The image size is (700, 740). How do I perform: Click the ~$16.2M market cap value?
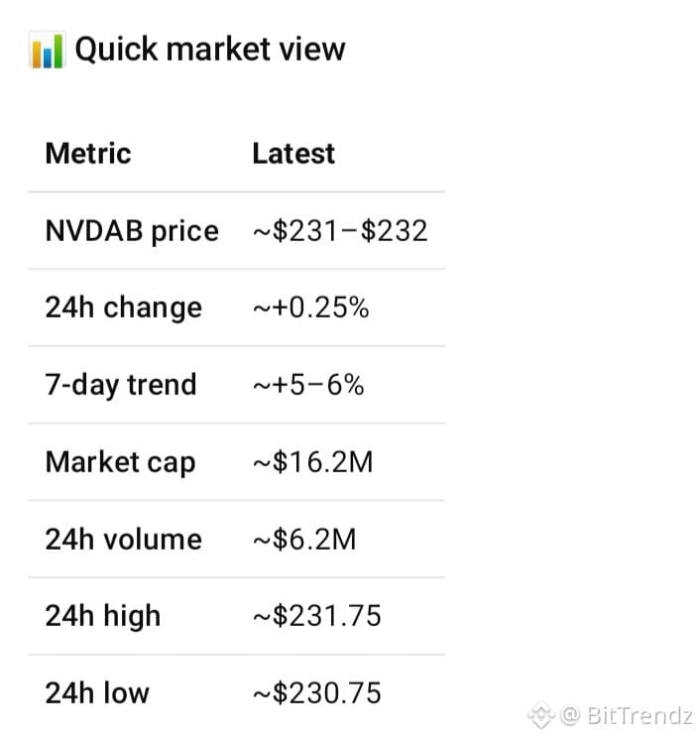click(x=312, y=462)
